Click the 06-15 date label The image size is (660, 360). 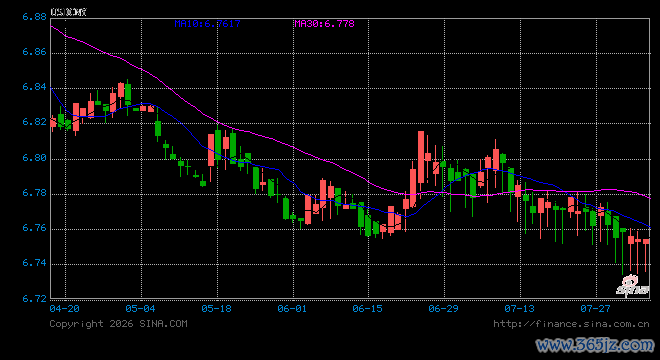367,309
